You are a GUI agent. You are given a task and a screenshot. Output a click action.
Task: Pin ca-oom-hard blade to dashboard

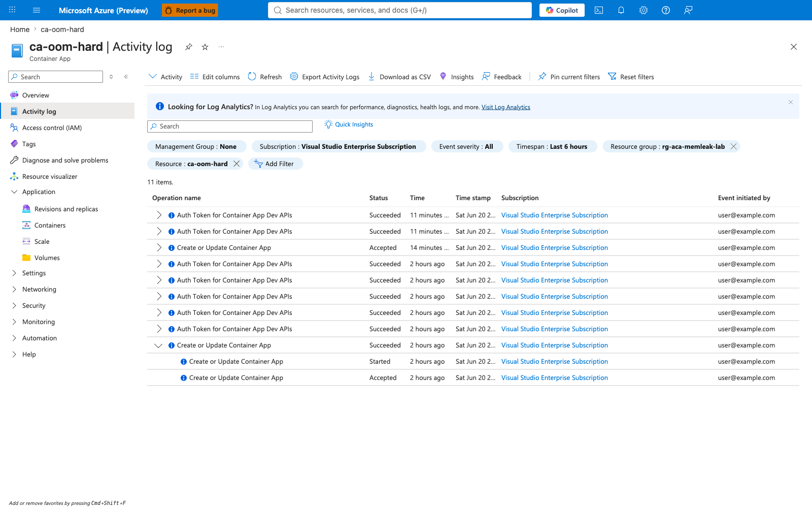pyautogui.click(x=189, y=47)
